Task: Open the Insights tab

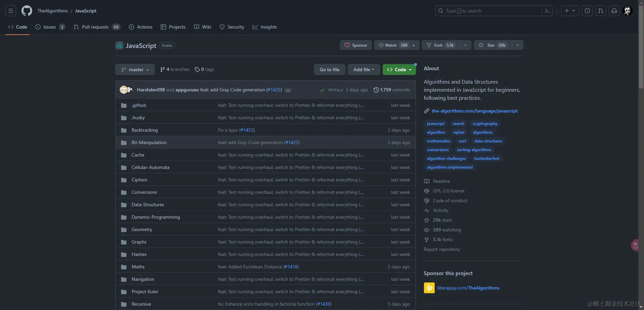Action: [x=265, y=27]
